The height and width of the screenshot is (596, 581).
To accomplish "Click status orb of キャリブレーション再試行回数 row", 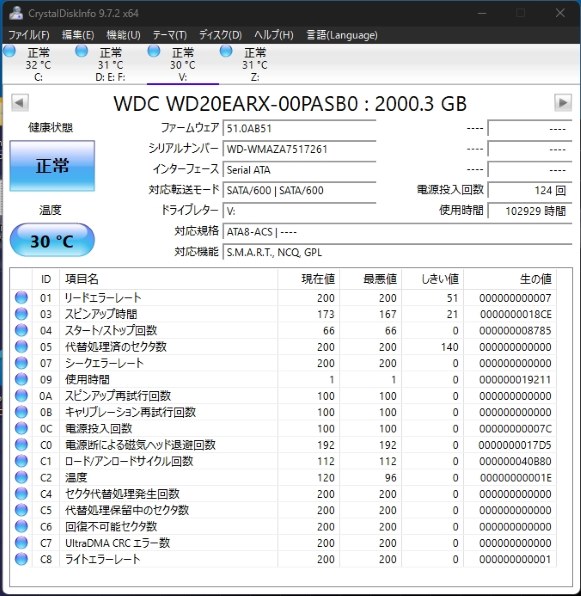I will point(21,412).
